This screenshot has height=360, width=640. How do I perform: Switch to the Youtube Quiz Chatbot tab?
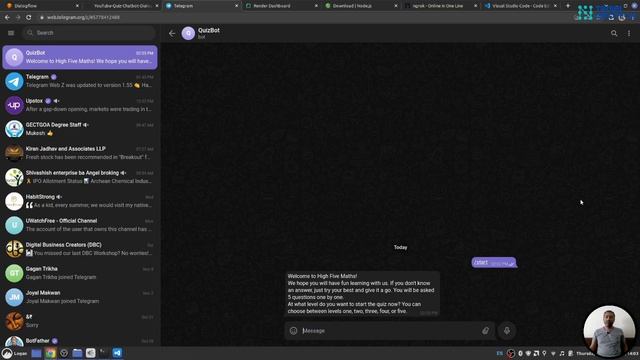(x=121, y=6)
